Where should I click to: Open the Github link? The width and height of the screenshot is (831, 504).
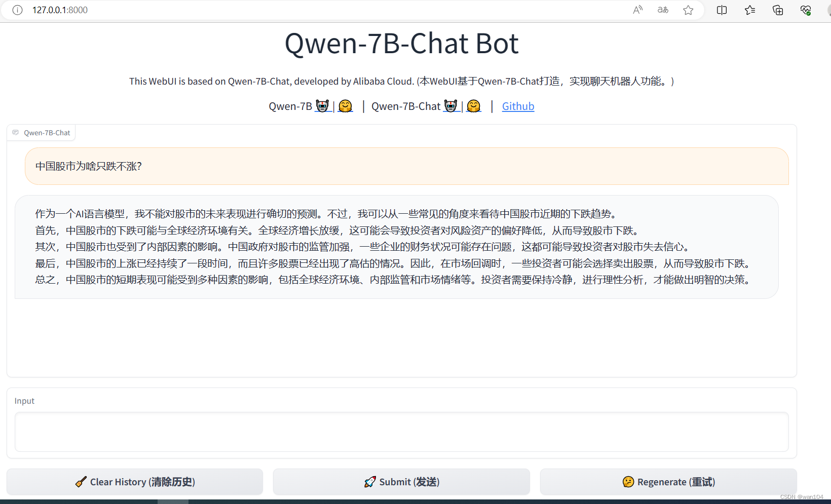pyautogui.click(x=518, y=106)
